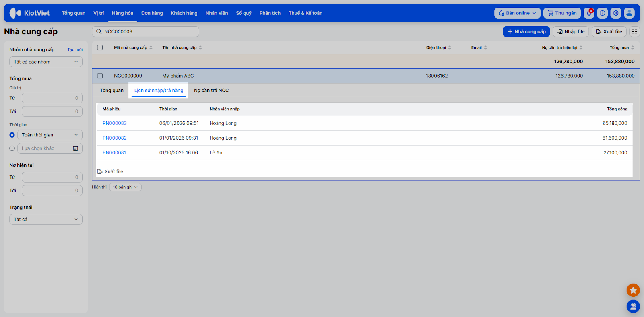Tick the checkbox for NCC000009 row
Screen dimensions: 644x317
pyautogui.click(x=100, y=76)
